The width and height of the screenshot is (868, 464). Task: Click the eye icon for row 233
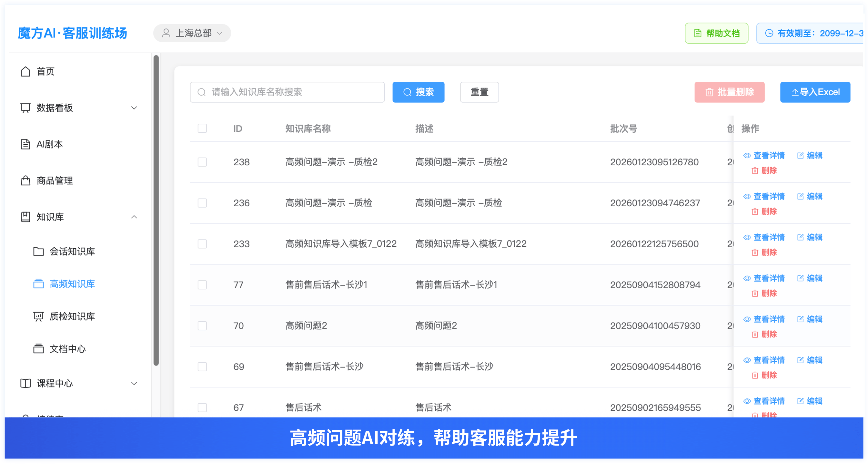coord(747,237)
